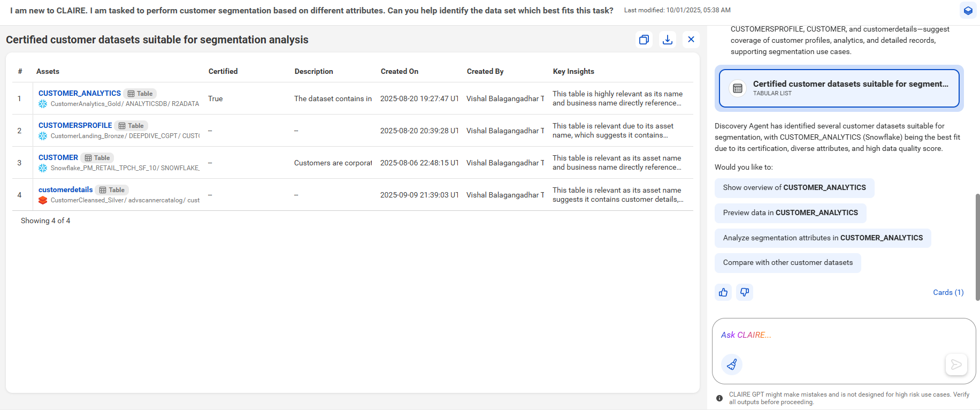This screenshot has width=980, height=410.
Task: Select Preview data in CUSTOMER_ANALYTICS suggestion
Action: pos(791,213)
